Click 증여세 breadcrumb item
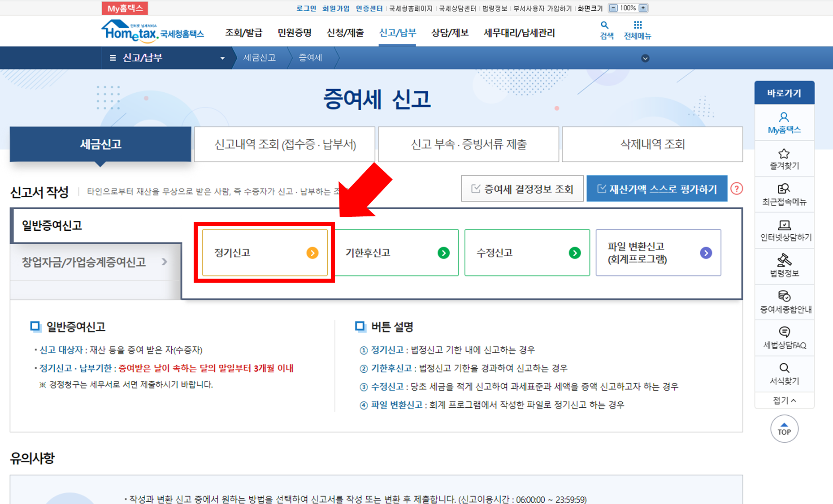The image size is (833, 504). (310, 58)
